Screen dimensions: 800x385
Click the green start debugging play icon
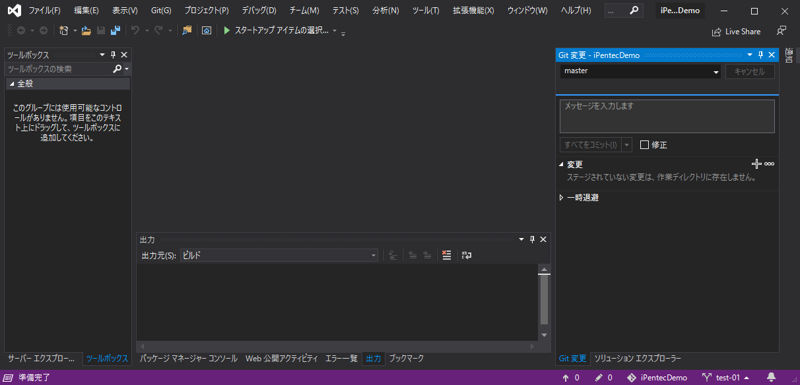tap(227, 31)
